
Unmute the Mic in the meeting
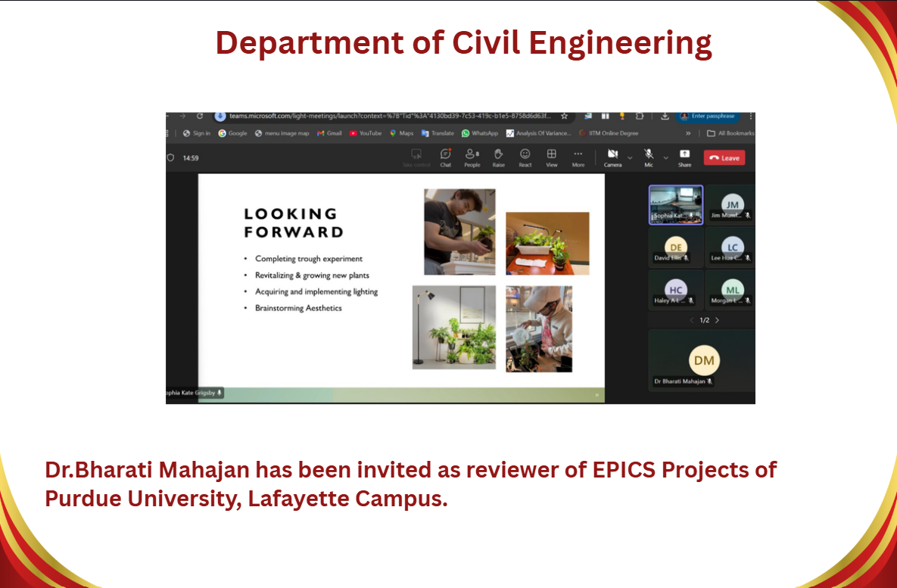click(649, 157)
